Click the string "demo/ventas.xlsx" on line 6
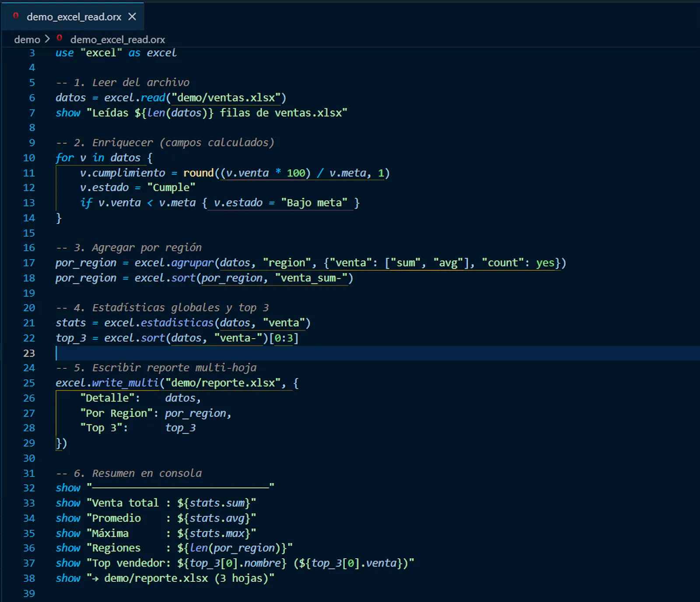 click(x=226, y=98)
